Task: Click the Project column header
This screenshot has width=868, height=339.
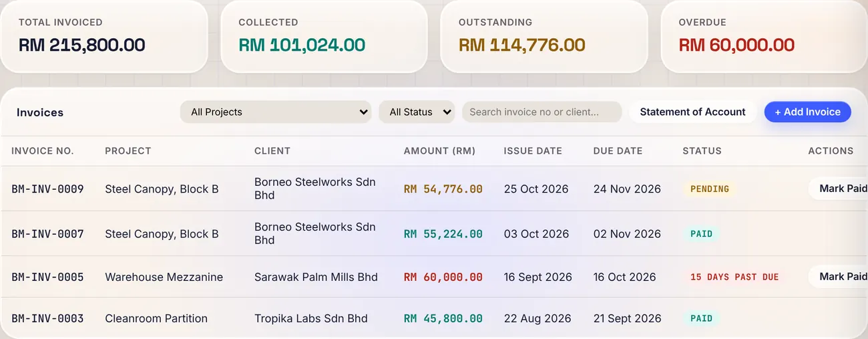Action: tap(128, 151)
